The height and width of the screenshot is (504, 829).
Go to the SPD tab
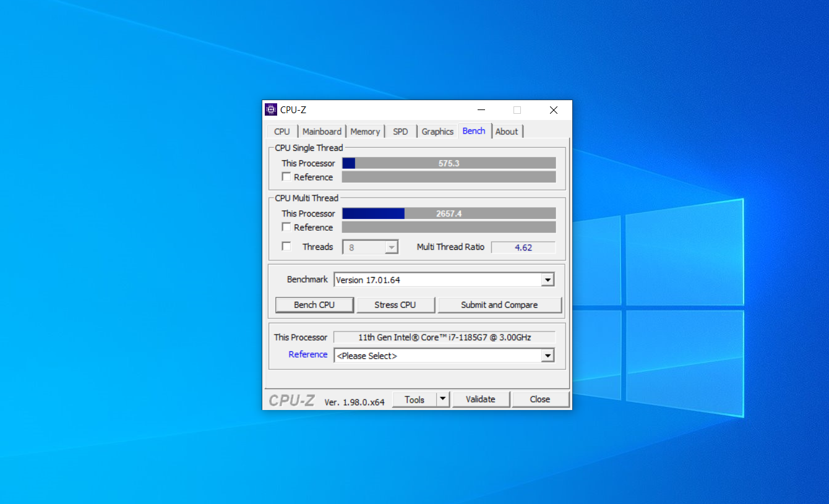coord(401,132)
